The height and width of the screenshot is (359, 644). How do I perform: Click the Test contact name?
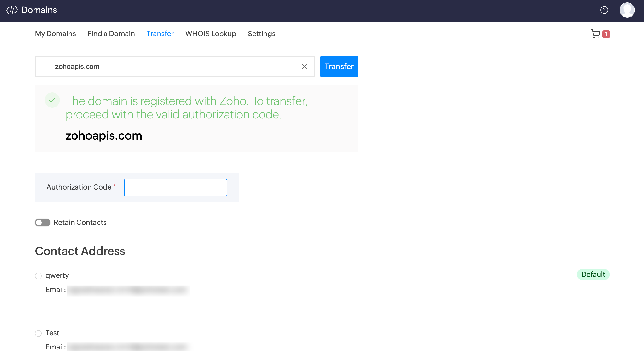[x=52, y=333]
